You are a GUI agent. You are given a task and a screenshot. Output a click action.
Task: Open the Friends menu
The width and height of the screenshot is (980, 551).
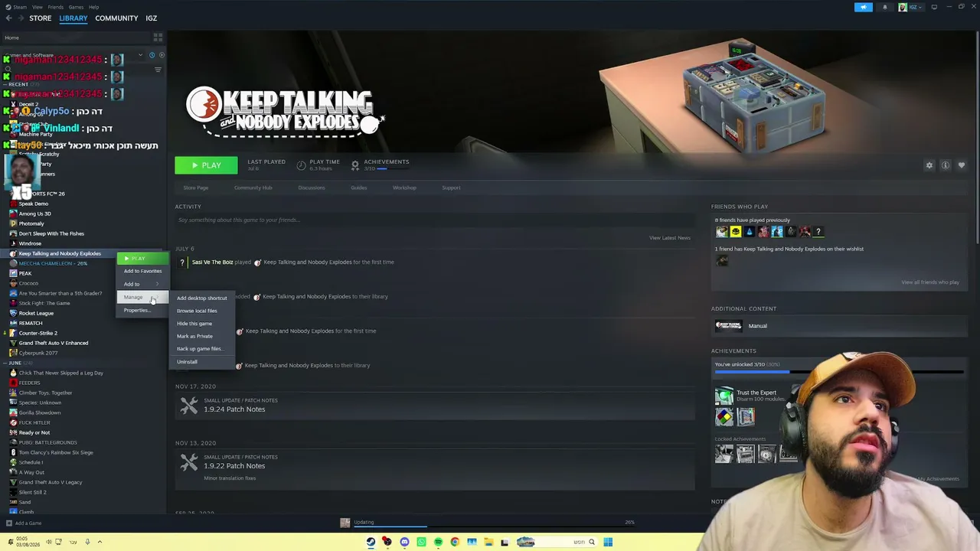click(56, 7)
